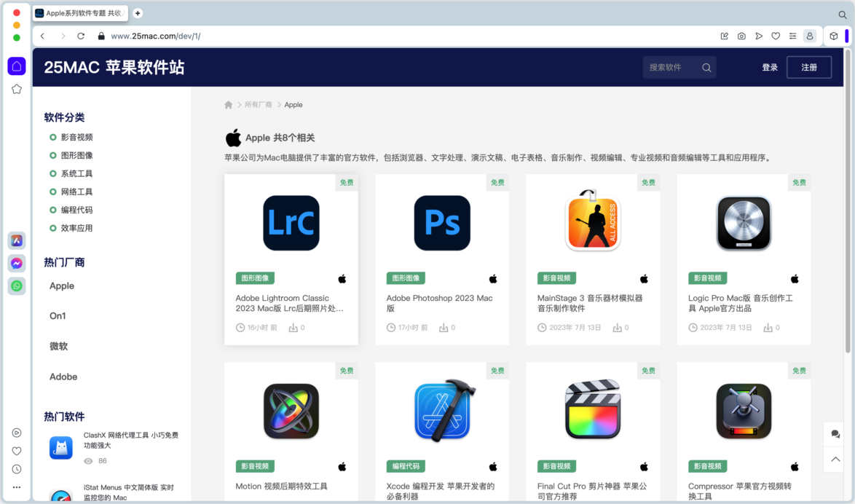Click the back-to-top arrow button
This screenshot has height=504, width=855.
point(835,460)
